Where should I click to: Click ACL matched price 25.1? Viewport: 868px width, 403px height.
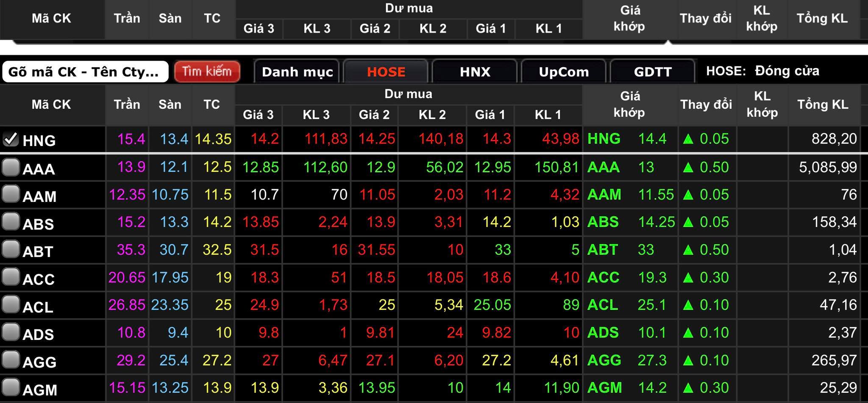[x=652, y=305]
